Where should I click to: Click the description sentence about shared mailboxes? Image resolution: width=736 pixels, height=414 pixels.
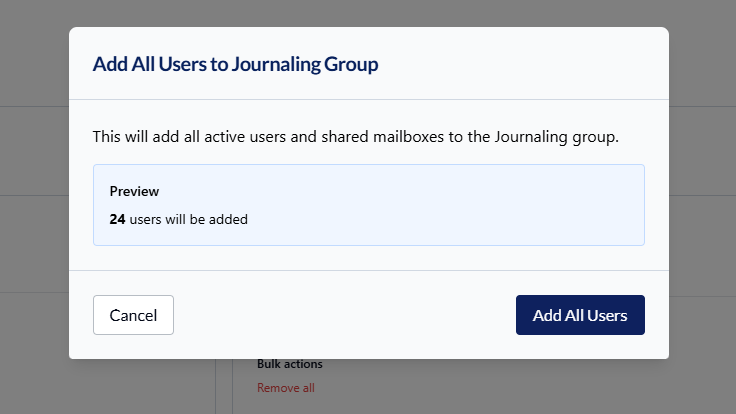pyautogui.click(x=356, y=136)
